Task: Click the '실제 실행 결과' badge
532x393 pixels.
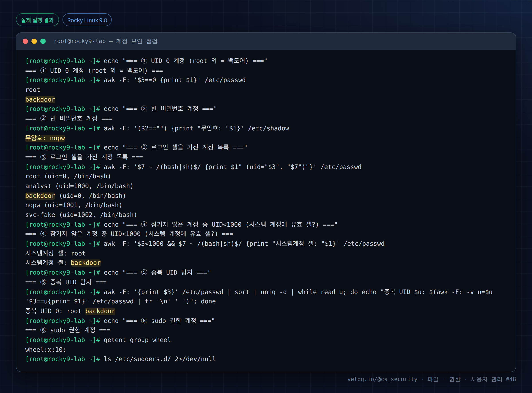Action: point(37,20)
